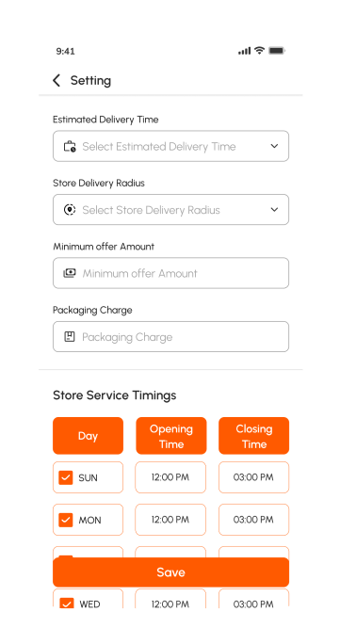The height and width of the screenshot is (644, 340).
Task: Click the Setting page title
Action: tap(90, 81)
